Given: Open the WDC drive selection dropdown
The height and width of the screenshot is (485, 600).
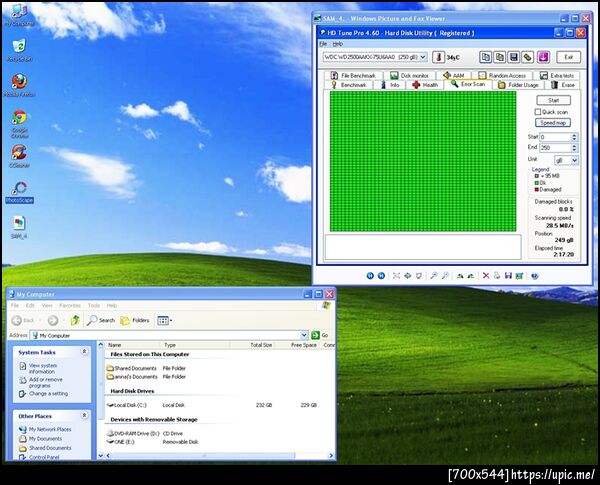Looking at the screenshot, I should 423,57.
